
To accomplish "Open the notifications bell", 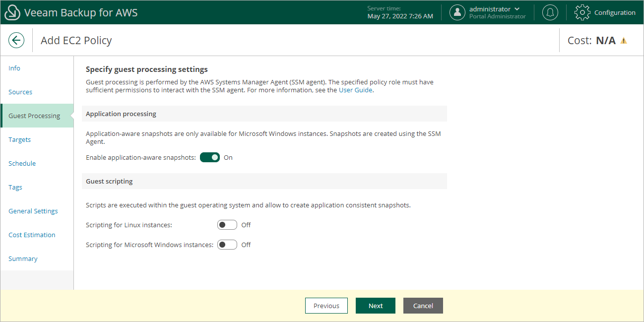I will (x=550, y=13).
